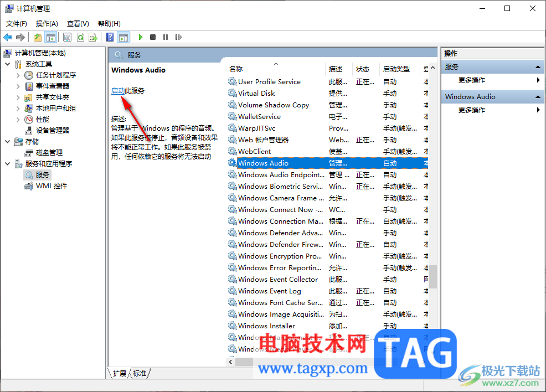Click the Stop Service square icon
The image size is (546, 392).
[153, 37]
